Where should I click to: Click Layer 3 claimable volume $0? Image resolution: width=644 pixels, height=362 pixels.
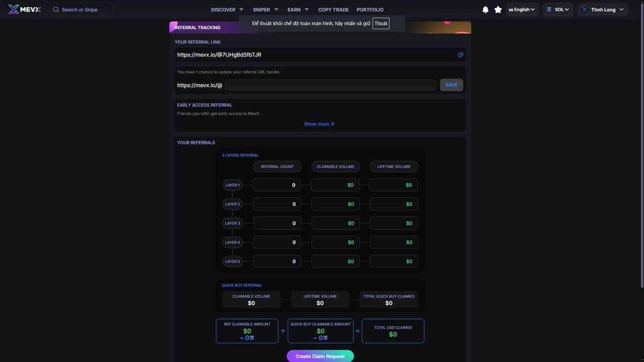point(335,223)
